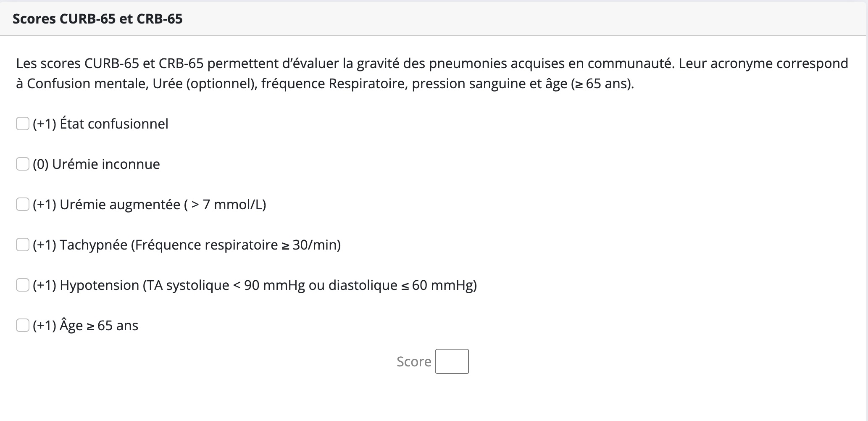This screenshot has height=421, width=868.
Task: Click inside the Score result field
Action: pyautogui.click(x=452, y=361)
